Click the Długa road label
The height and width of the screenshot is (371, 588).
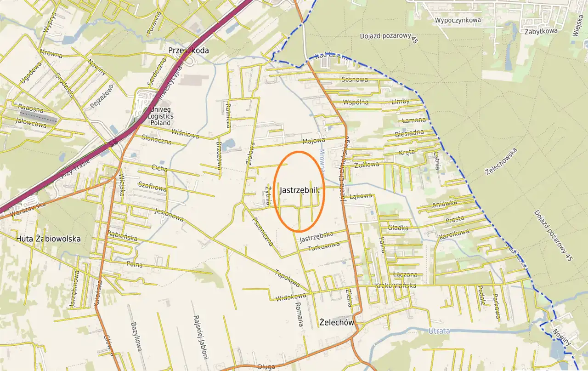[x=266, y=366]
